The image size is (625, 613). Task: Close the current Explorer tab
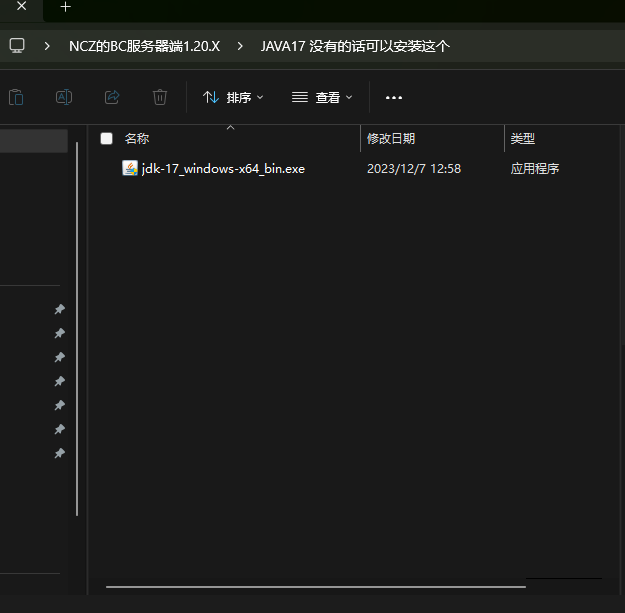coord(22,6)
